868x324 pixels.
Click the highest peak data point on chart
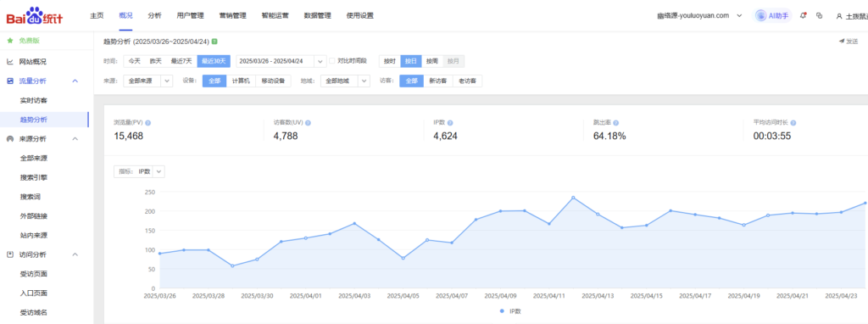(x=573, y=197)
